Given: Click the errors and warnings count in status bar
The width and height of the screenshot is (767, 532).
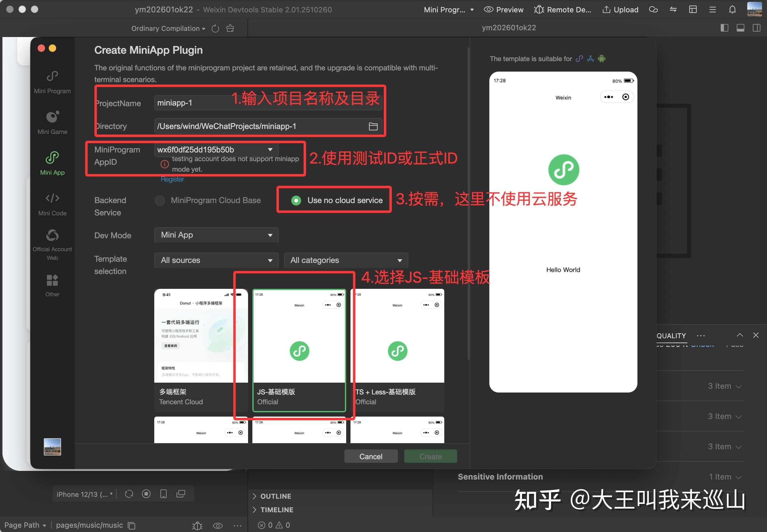Looking at the screenshot, I should tap(274, 525).
